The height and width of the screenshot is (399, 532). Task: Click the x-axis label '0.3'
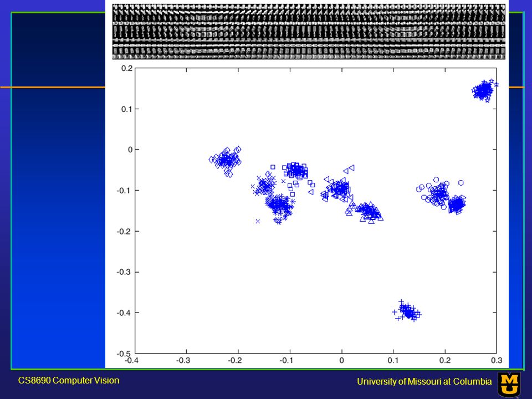coord(497,360)
